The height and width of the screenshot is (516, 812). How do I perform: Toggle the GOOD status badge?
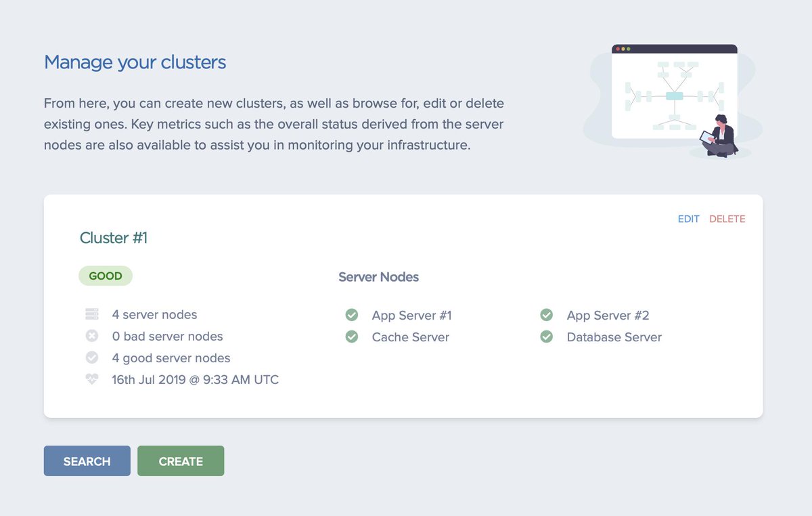coord(106,276)
